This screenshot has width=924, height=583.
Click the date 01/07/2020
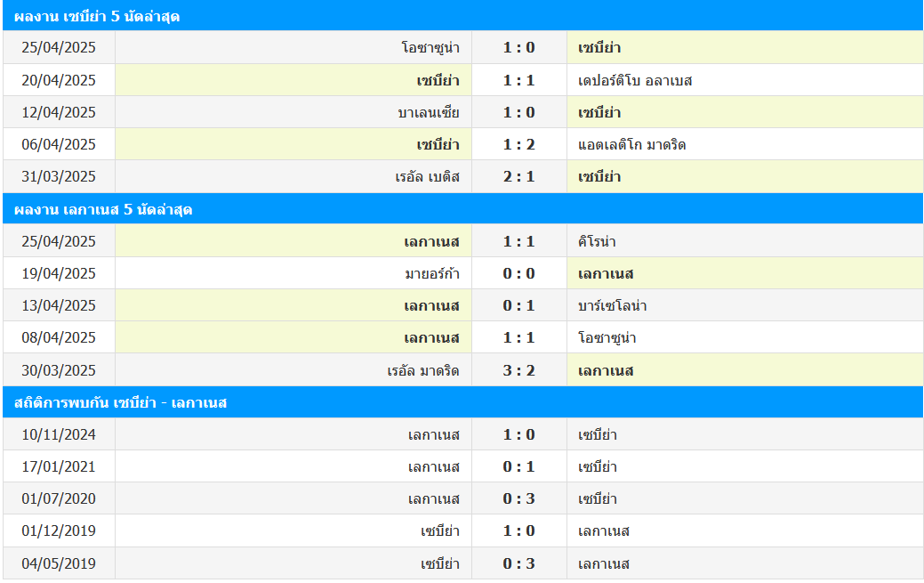point(59,498)
